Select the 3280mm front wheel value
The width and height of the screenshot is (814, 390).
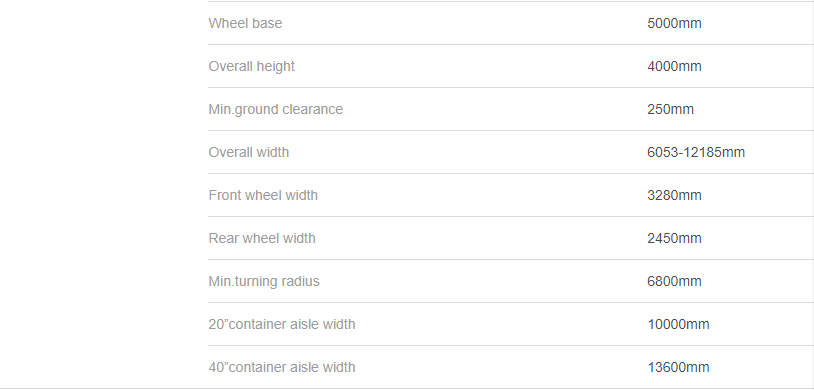pyautogui.click(x=674, y=195)
